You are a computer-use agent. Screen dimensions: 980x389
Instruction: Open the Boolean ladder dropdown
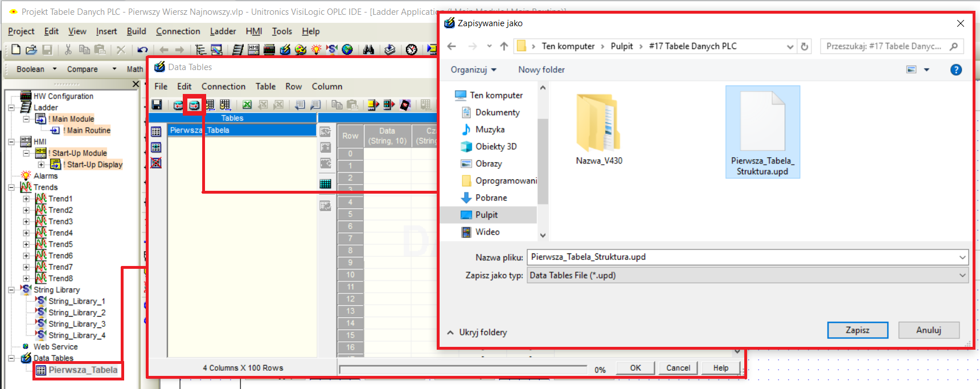pyautogui.click(x=55, y=69)
